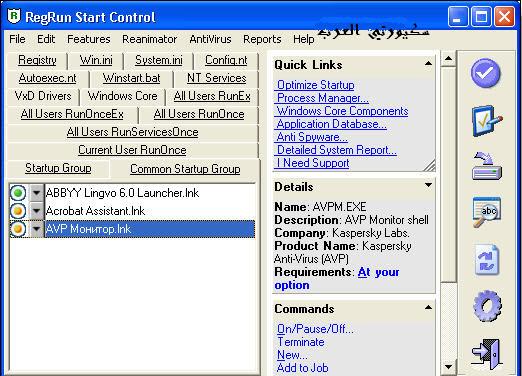Switch to All Users RunServicesOnce tab

132,132
